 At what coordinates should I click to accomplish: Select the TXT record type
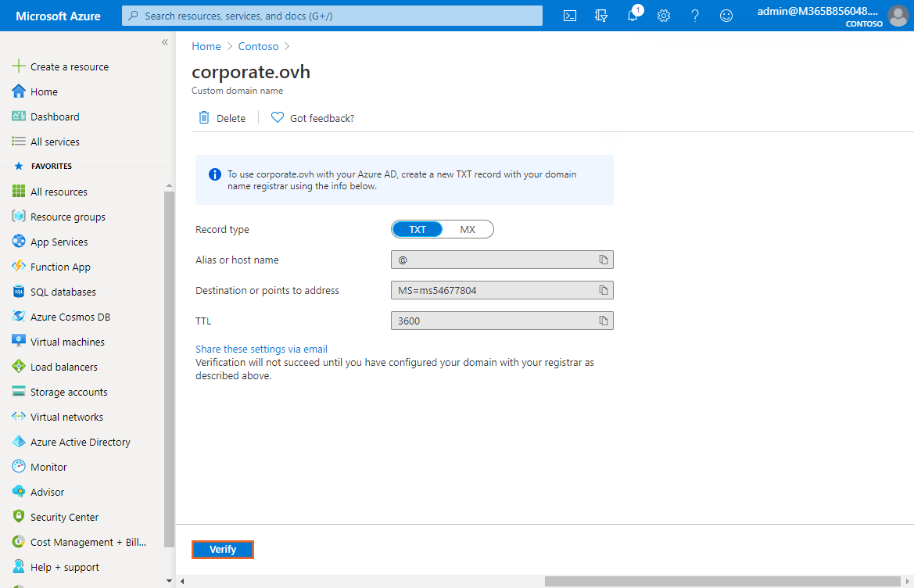coord(418,229)
